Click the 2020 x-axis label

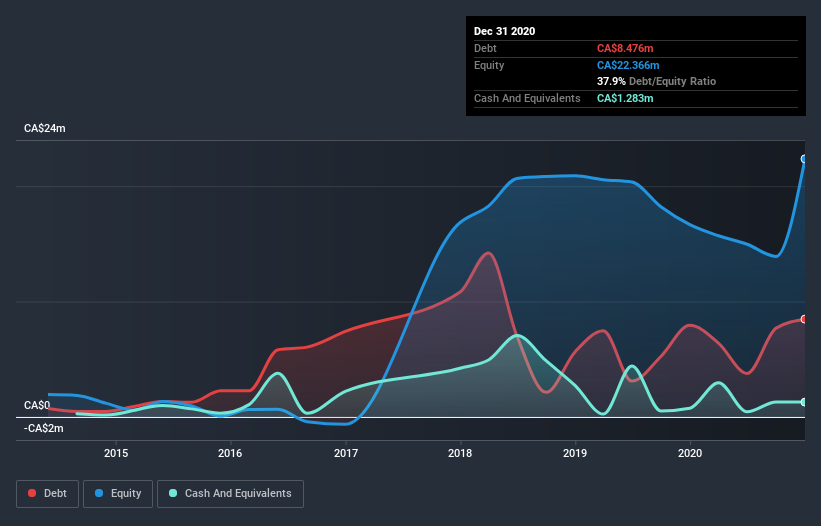coord(690,453)
